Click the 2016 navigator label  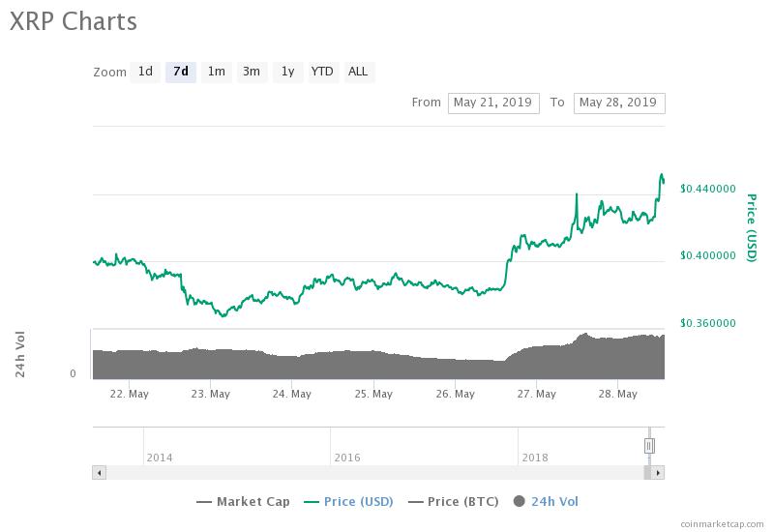pyautogui.click(x=347, y=458)
